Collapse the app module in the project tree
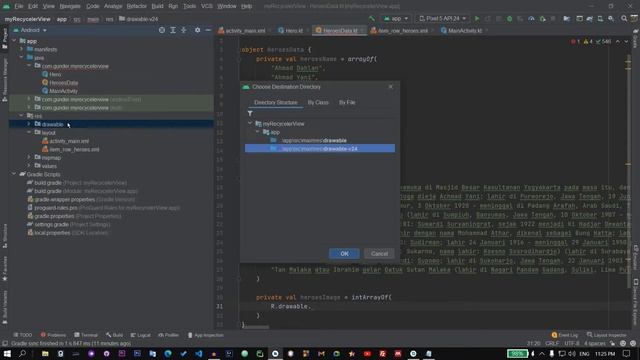This screenshot has height=360, width=640. (x=14, y=41)
